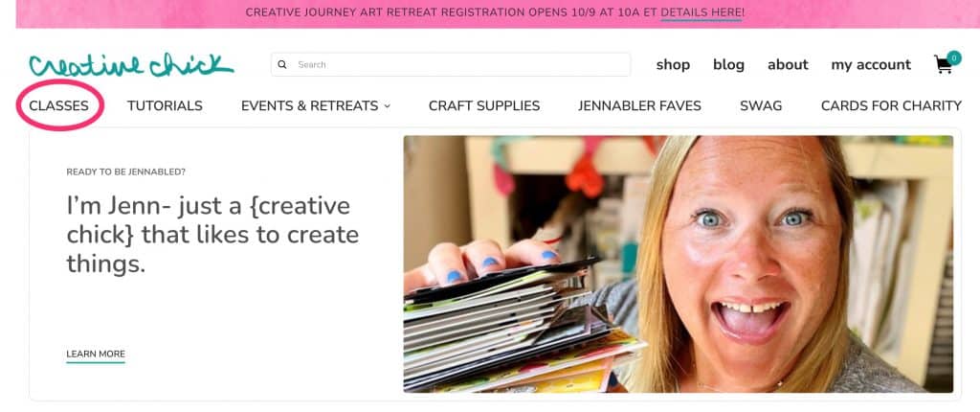Click the shop link
Image resolution: width=980 pixels, height=412 pixels.
673,64
